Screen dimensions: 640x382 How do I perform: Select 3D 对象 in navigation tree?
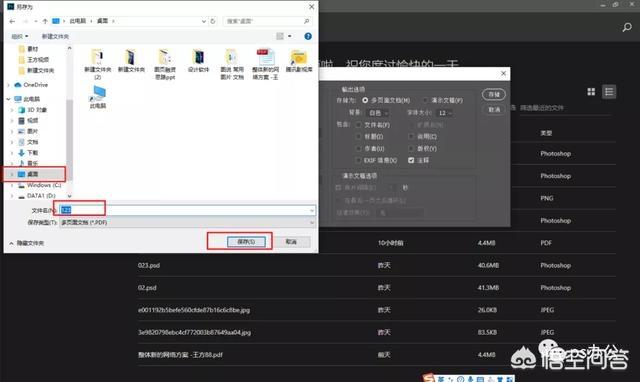pos(37,110)
